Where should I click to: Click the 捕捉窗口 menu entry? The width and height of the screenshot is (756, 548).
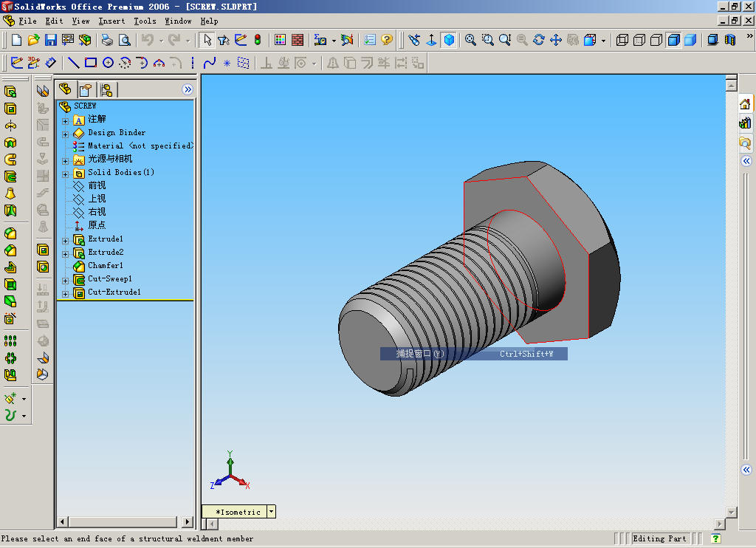tap(473, 354)
